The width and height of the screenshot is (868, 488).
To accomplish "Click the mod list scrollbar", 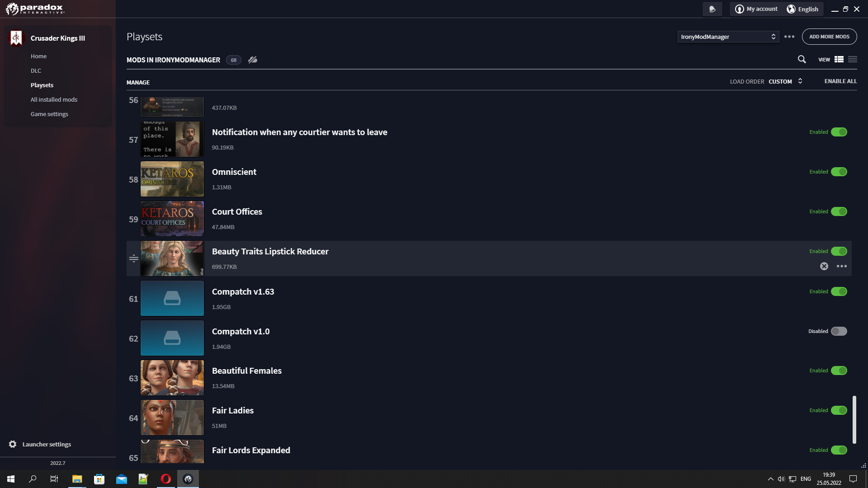I will point(854,420).
